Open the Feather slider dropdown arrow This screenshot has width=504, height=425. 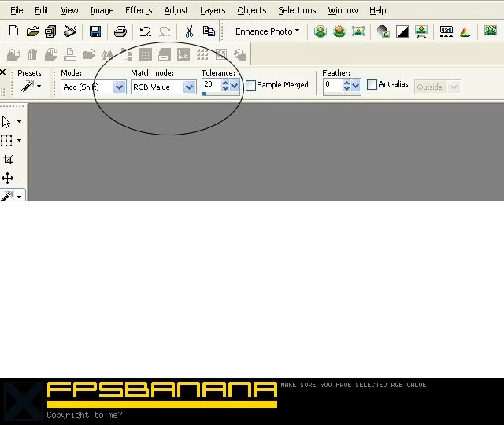(x=355, y=86)
